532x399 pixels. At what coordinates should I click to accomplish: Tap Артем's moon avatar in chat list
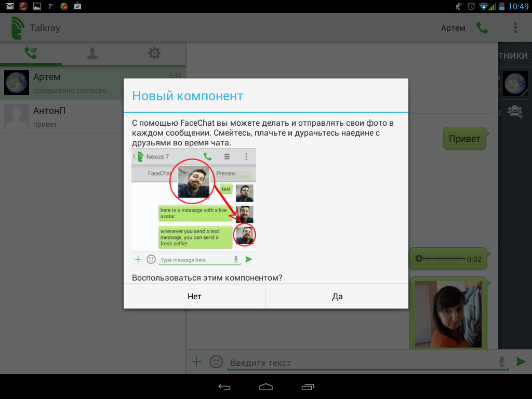17,83
